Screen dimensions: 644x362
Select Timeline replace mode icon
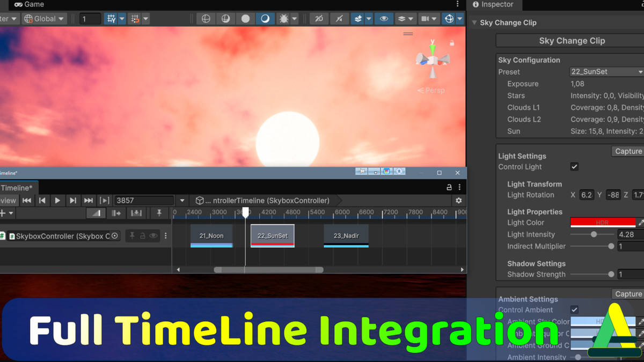pyautogui.click(x=136, y=213)
